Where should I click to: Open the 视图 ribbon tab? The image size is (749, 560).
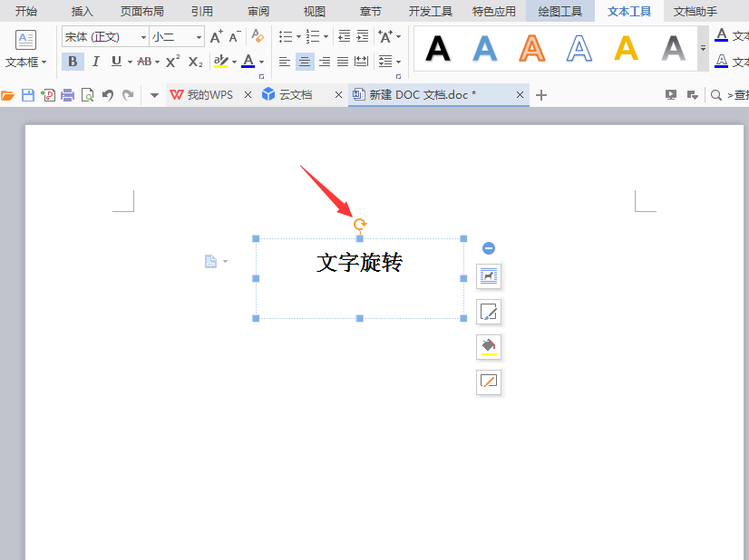[315, 11]
